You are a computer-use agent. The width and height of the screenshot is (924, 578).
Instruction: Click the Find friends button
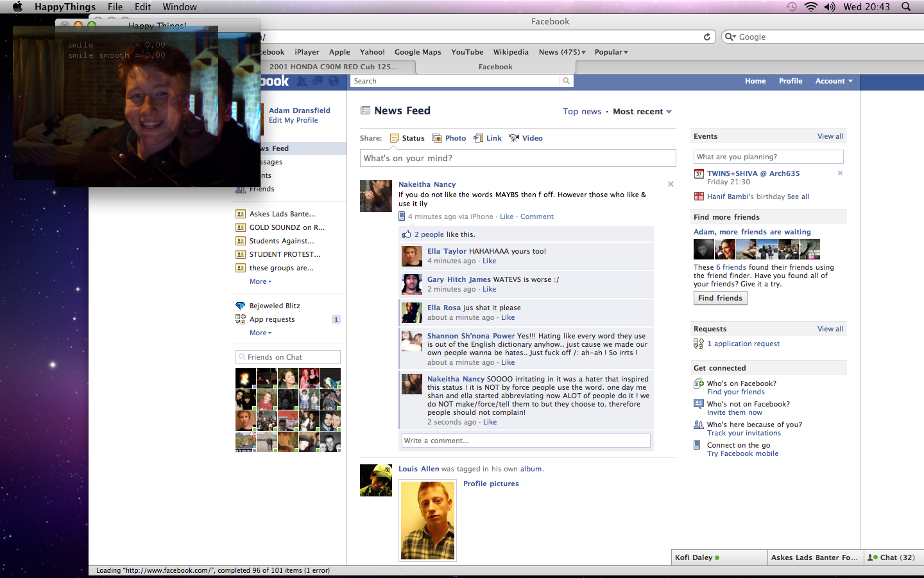click(x=720, y=298)
